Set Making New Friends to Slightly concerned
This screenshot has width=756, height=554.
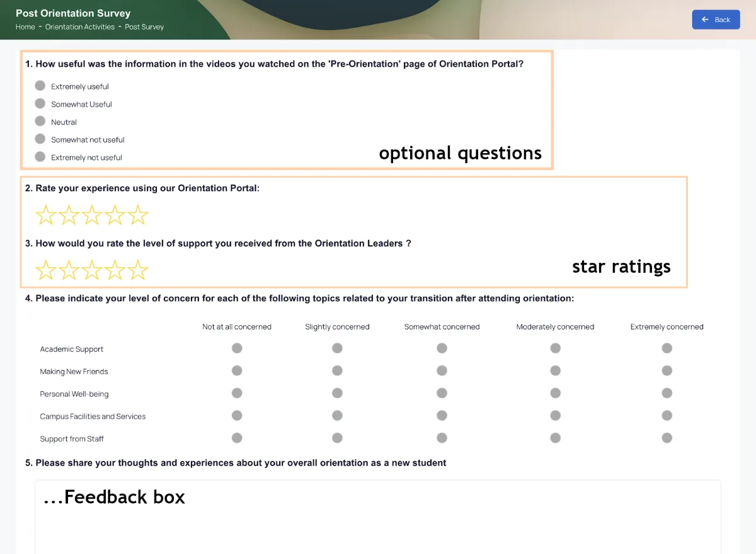pyautogui.click(x=338, y=371)
